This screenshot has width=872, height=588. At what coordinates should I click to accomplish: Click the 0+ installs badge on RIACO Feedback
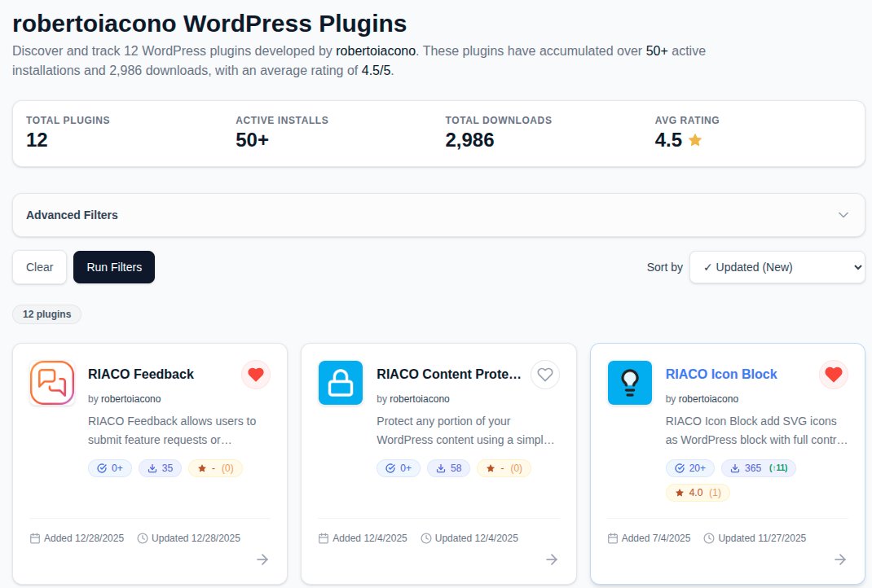(x=110, y=468)
